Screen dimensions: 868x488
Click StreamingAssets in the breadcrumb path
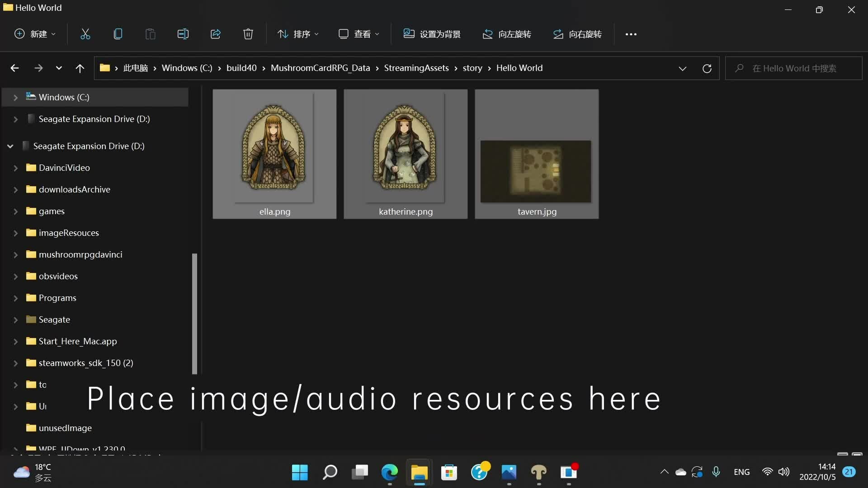coord(416,68)
